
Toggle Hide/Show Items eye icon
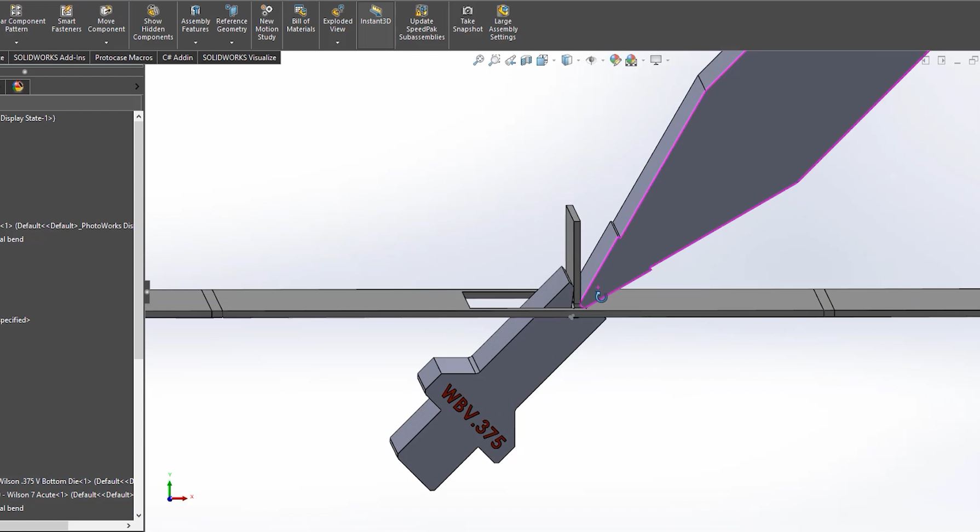(x=591, y=60)
